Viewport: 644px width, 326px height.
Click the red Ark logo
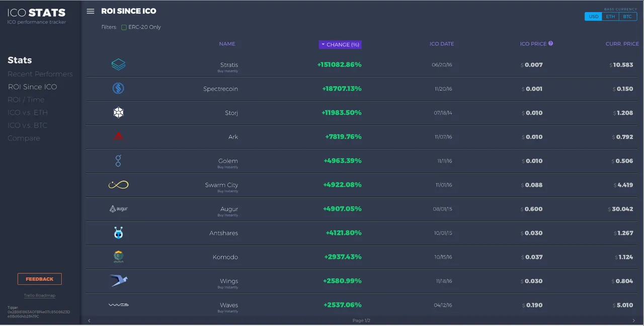pyautogui.click(x=118, y=136)
